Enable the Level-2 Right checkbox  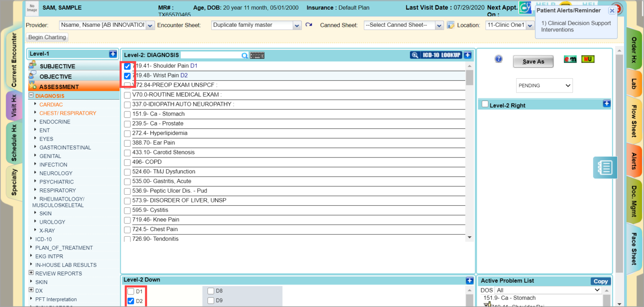pos(485,103)
